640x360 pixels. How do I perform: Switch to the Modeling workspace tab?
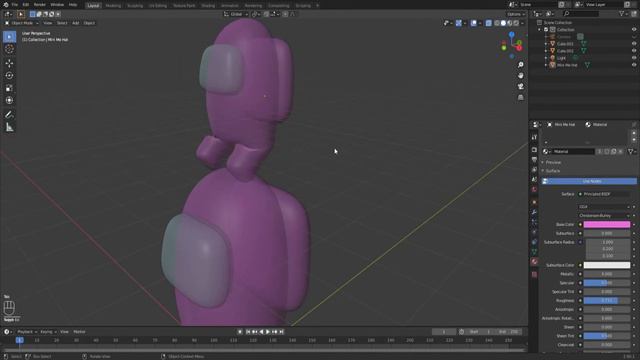pyautogui.click(x=113, y=6)
